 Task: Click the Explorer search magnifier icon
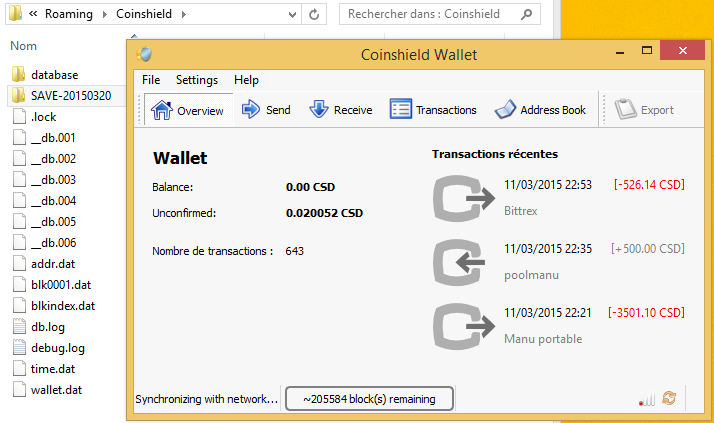[526, 14]
